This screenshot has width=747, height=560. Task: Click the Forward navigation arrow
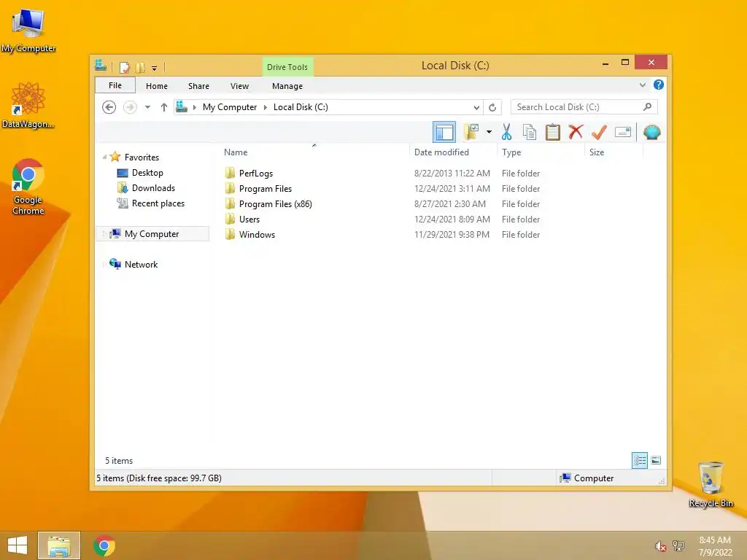click(130, 107)
